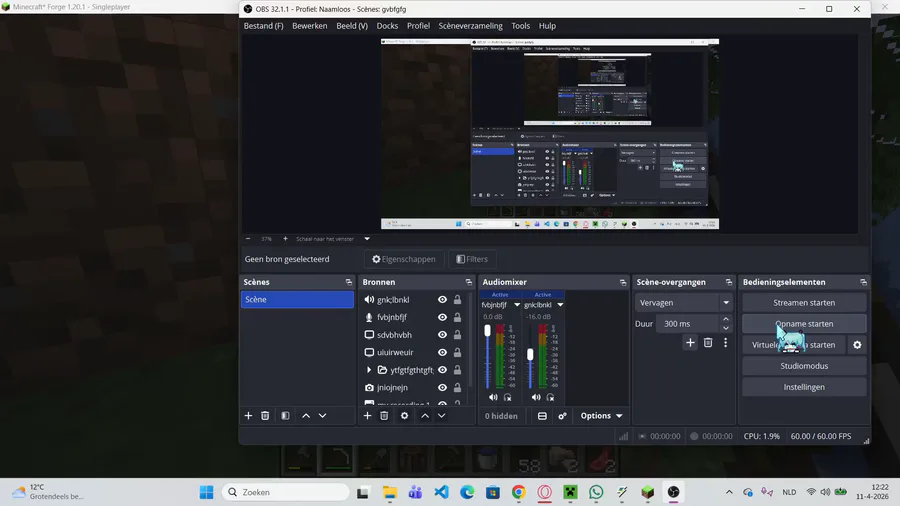Open the Profiel menu
Image resolution: width=900 pixels, height=506 pixels.
click(418, 26)
